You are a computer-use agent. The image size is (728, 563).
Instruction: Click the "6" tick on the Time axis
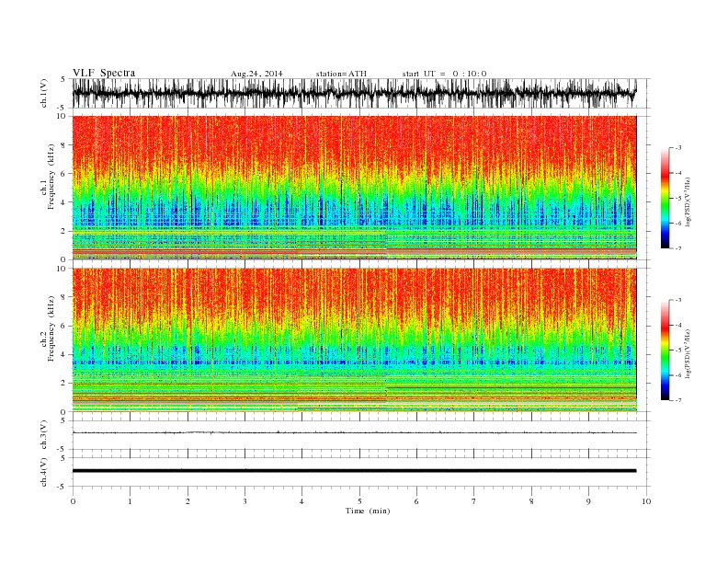417,501
